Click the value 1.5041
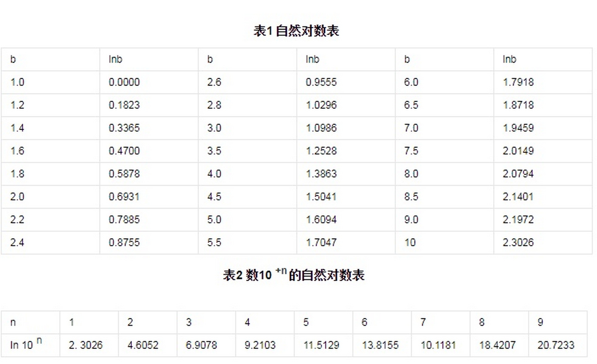Image resolution: width=597 pixels, height=364 pixels. (x=321, y=197)
